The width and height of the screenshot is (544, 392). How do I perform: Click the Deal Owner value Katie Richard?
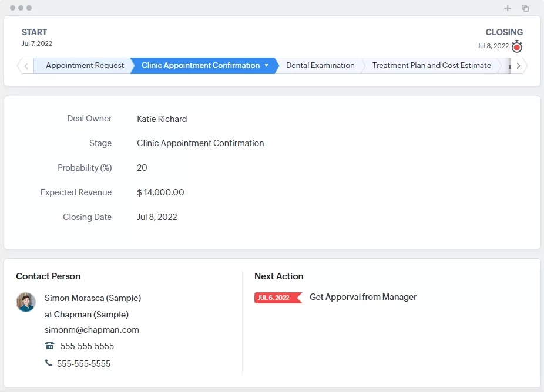tap(162, 119)
